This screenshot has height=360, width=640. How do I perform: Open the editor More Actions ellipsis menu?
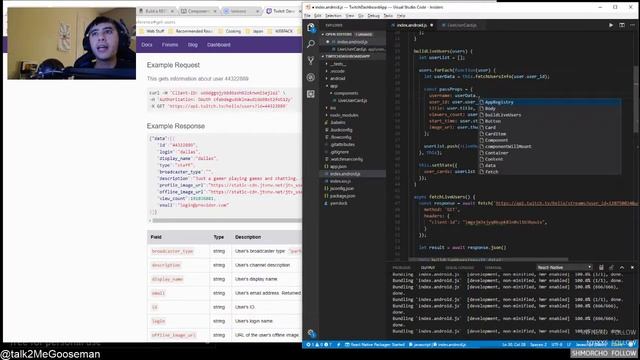632,25
